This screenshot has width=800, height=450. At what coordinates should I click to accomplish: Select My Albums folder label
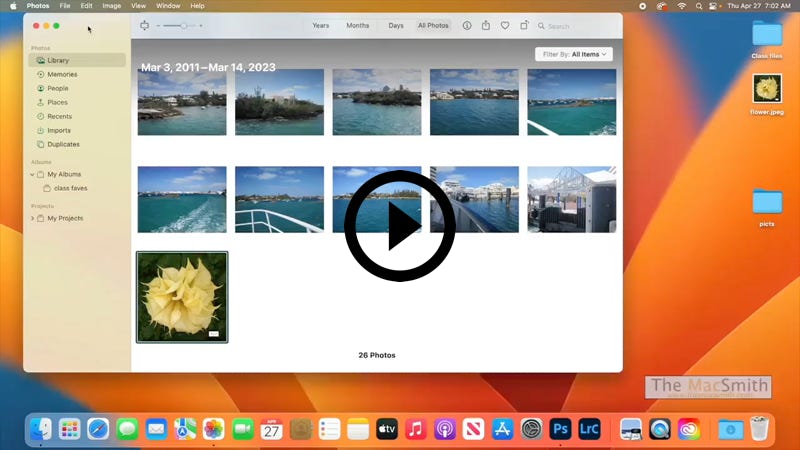(x=64, y=174)
